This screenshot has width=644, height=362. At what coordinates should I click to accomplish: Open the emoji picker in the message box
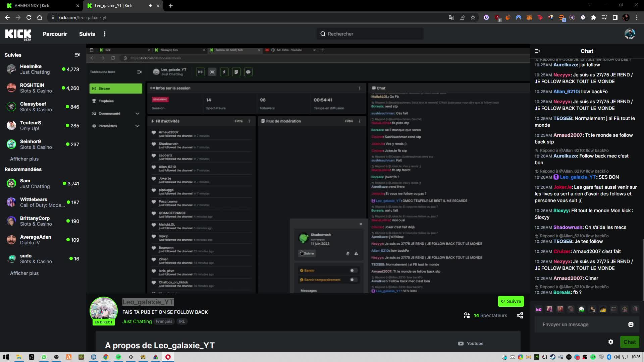tap(631, 324)
